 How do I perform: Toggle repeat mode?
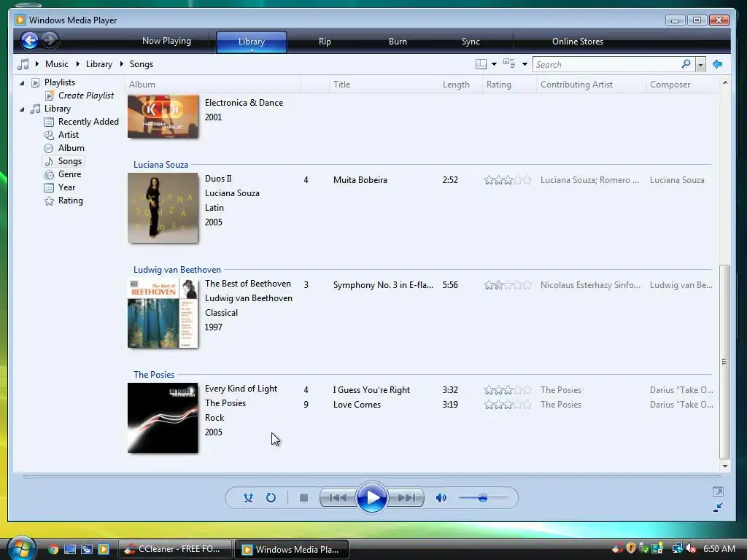(x=271, y=497)
